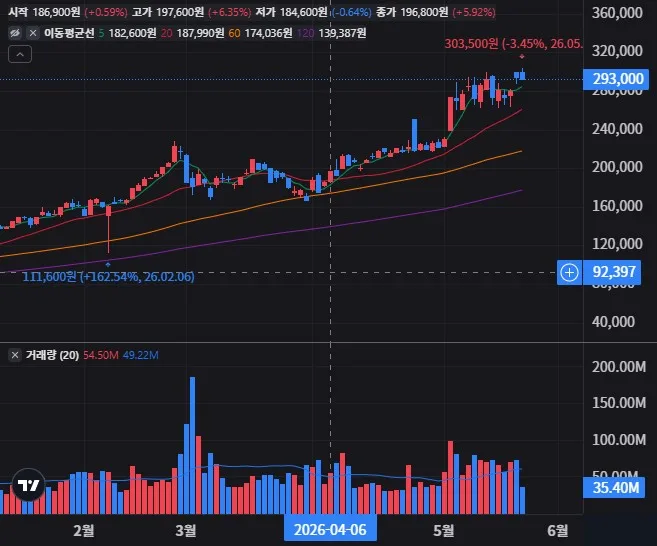The height and width of the screenshot is (546, 657).
Task: Click the 2월 label on time axis
Action: coord(84,530)
